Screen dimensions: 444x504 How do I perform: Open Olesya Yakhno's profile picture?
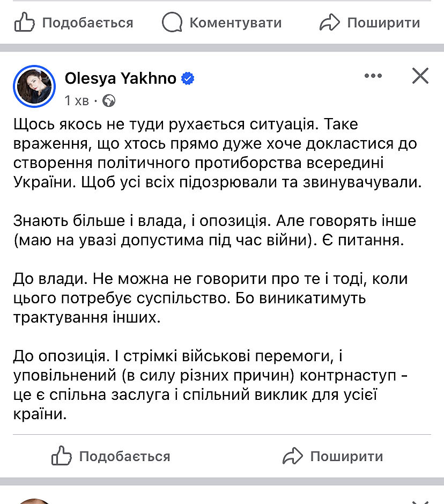pyautogui.click(x=35, y=86)
